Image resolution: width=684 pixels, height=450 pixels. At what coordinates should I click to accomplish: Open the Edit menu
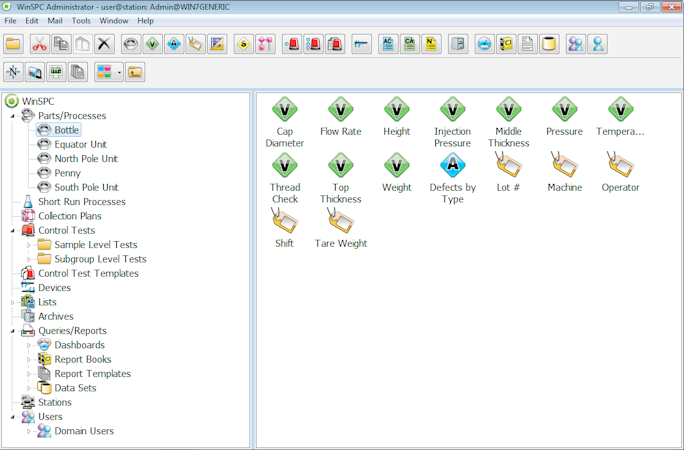coord(31,20)
